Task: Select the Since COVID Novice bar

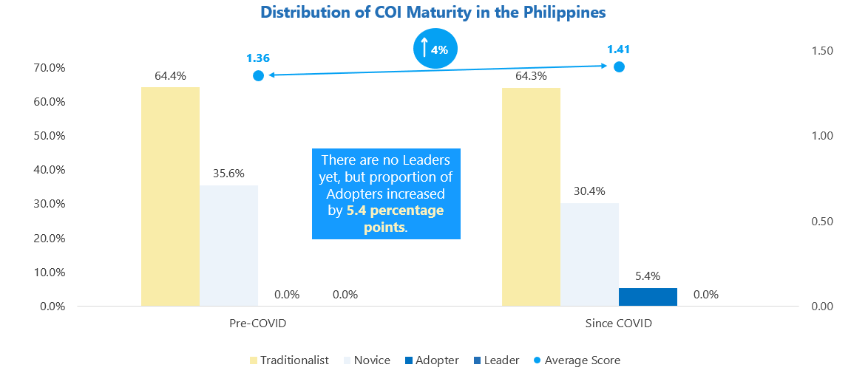Action: point(589,254)
